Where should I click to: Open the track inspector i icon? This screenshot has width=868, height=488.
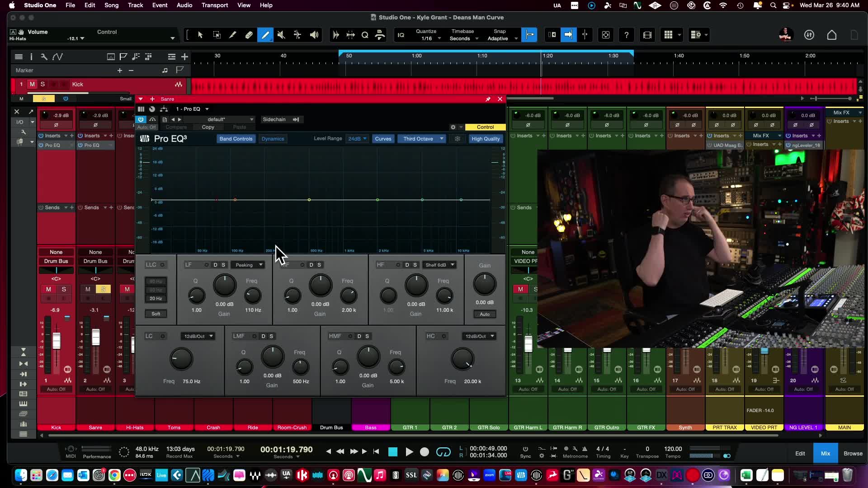point(31,56)
